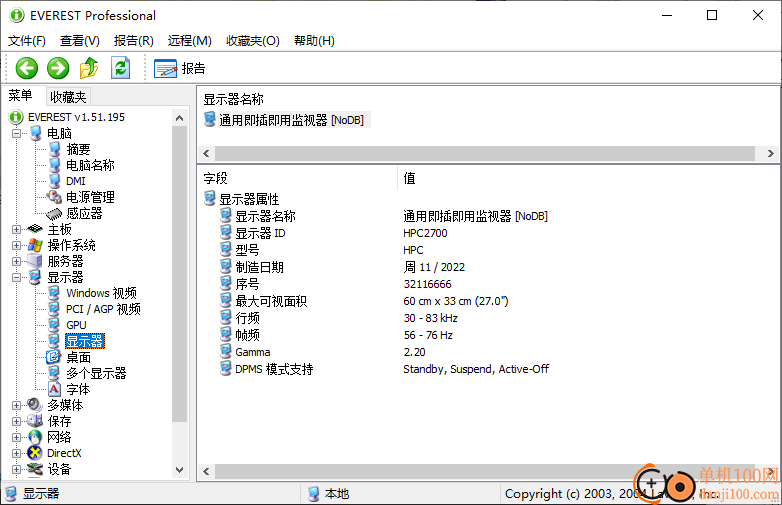Click the down arrow of the tree scrollbar
The height and width of the screenshot is (505, 782).
click(x=180, y=470)
